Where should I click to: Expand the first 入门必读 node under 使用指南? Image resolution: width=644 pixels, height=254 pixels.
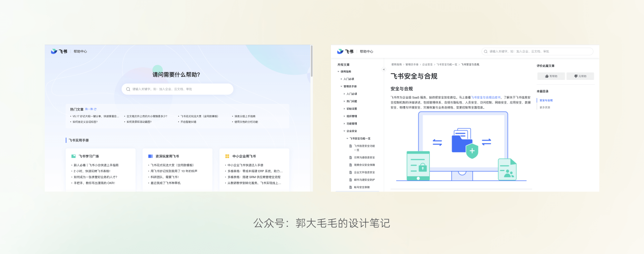coord(341,79)
